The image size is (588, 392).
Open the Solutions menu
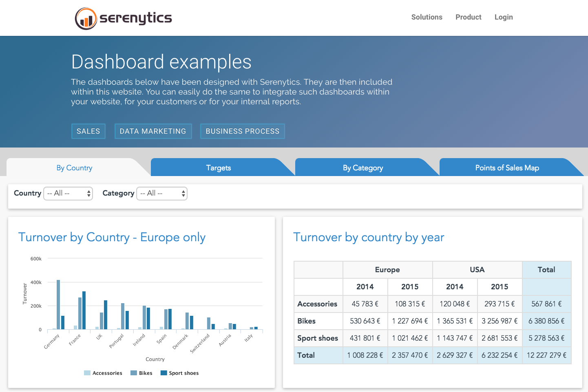427,17
